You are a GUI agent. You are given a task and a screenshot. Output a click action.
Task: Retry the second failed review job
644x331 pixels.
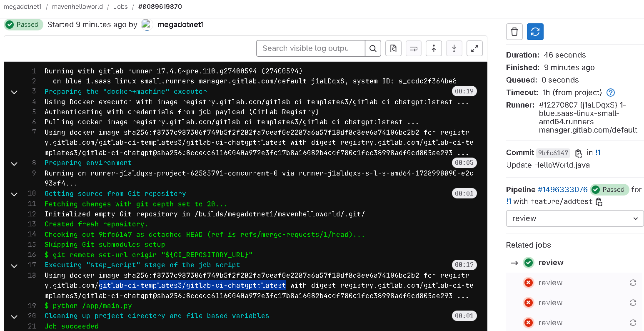click(633, 303)
